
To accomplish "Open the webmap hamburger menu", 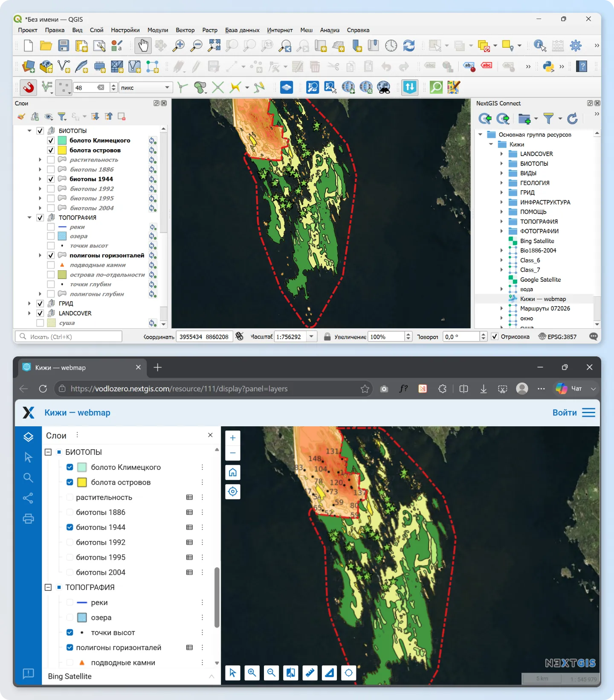I will (589, 413).
